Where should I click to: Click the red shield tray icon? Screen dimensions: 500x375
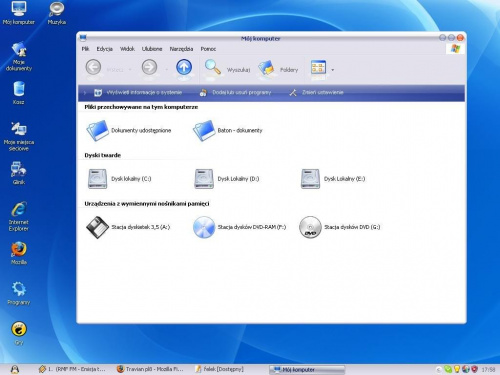click(x=474, y=369)
